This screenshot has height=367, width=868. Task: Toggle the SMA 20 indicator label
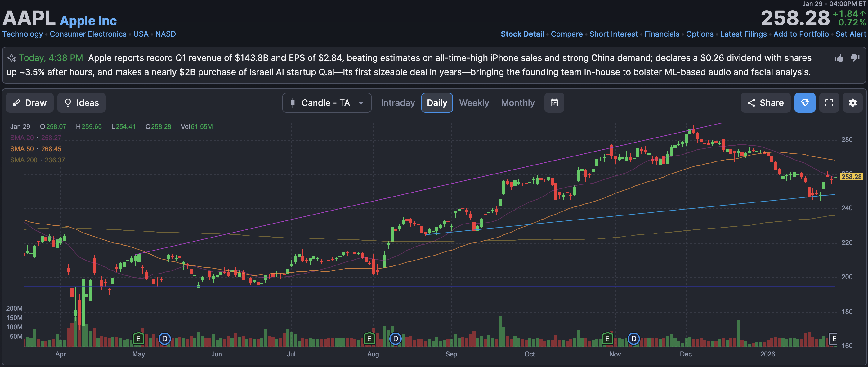22,138
